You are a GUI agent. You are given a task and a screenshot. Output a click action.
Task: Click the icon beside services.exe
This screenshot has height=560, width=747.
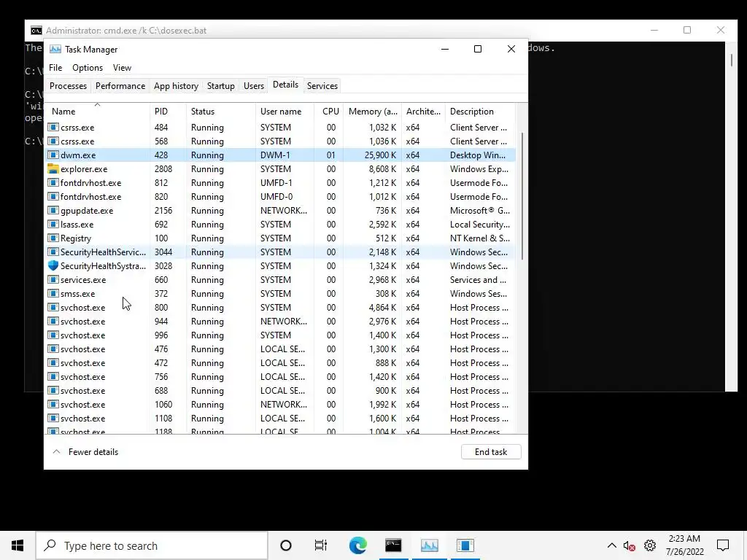click(x=53, y=279)
